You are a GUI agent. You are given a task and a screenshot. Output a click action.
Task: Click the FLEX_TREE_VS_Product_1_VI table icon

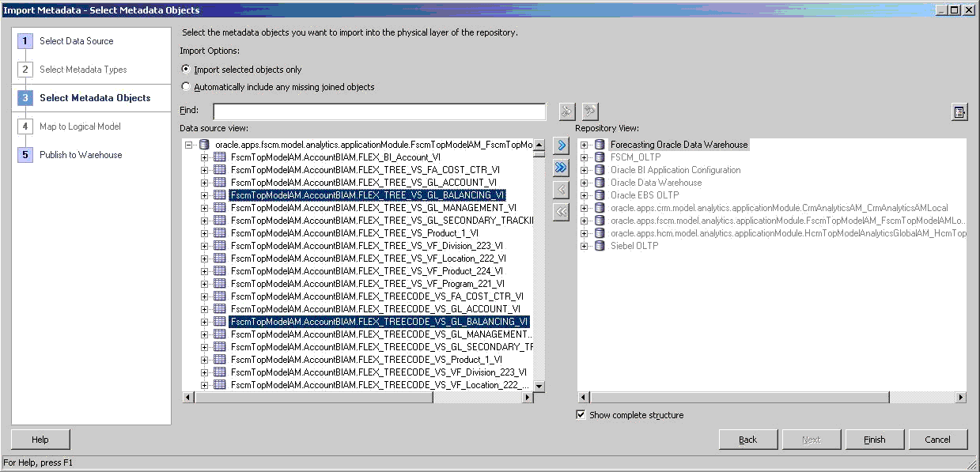220,233
